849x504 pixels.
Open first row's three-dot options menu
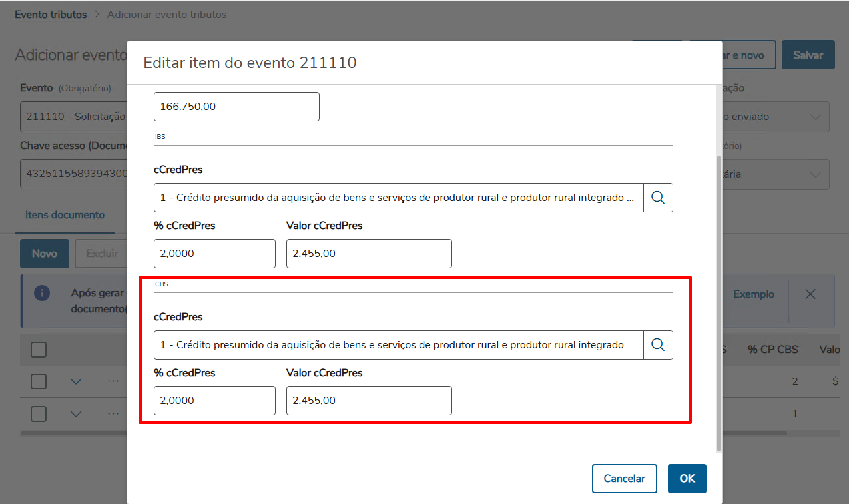(113, 381)
